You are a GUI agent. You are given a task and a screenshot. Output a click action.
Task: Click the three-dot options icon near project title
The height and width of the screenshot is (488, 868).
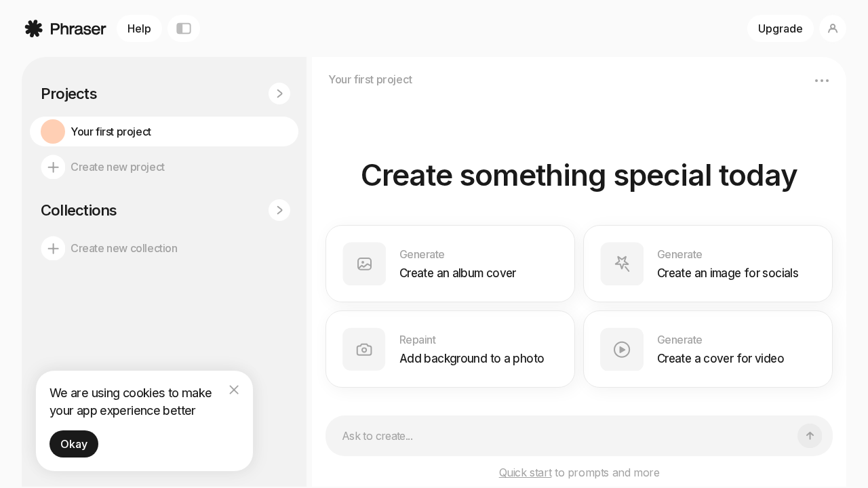[822, 80]
